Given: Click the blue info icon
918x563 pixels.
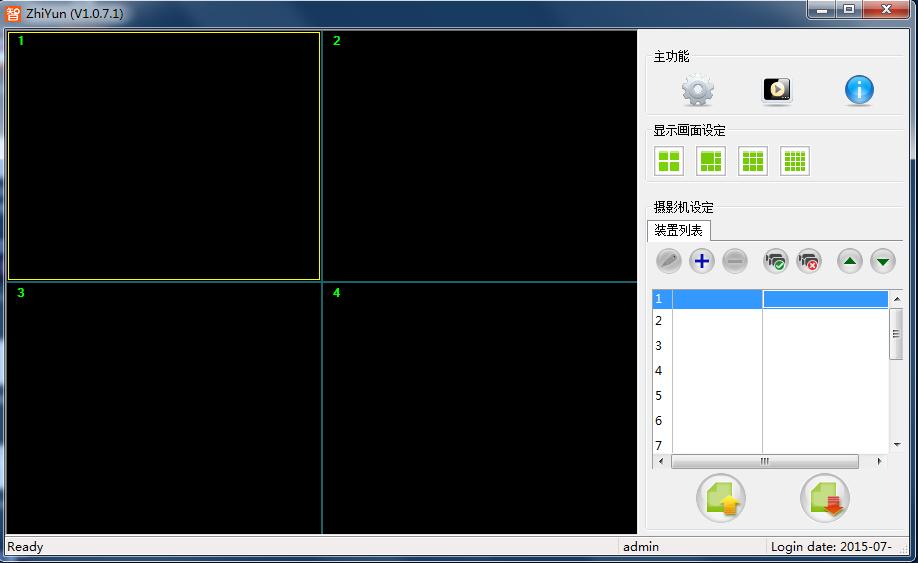Looking at the screenshot, I should click(x=859, y=90).
